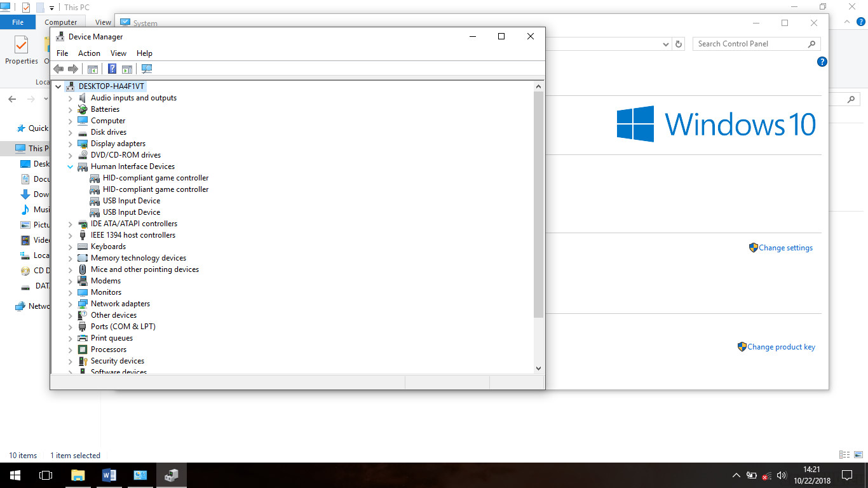868x488 pixels.
Task: Select the Audio inputs and outputs speaker icon
Action: [x=83, y=98]
